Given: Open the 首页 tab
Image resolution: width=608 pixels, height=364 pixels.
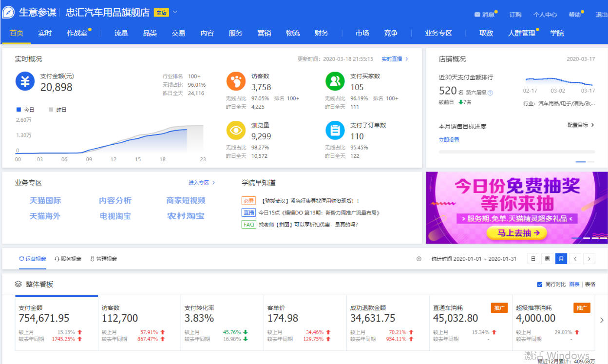Looking at the screenshot, I should [x=17, y=33].
